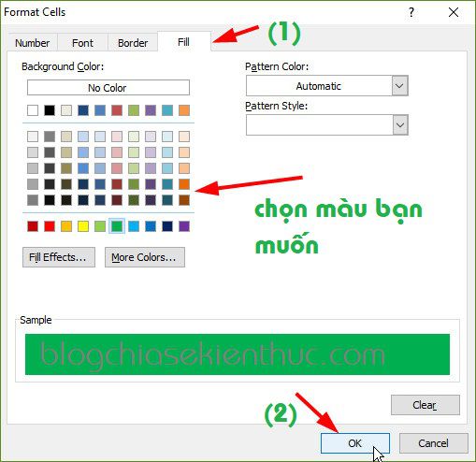This screenshot has height=462, width=476.
Task: Select the black swatch in top row
Action: (50, 110)
